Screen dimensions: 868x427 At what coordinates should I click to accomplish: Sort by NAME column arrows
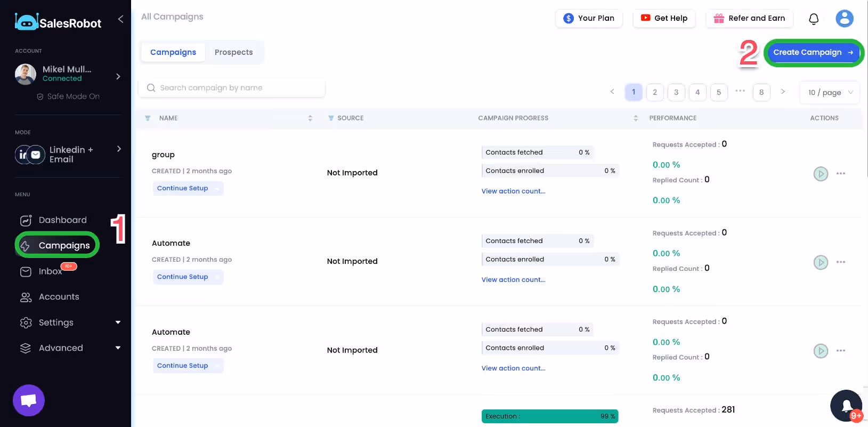310,118
